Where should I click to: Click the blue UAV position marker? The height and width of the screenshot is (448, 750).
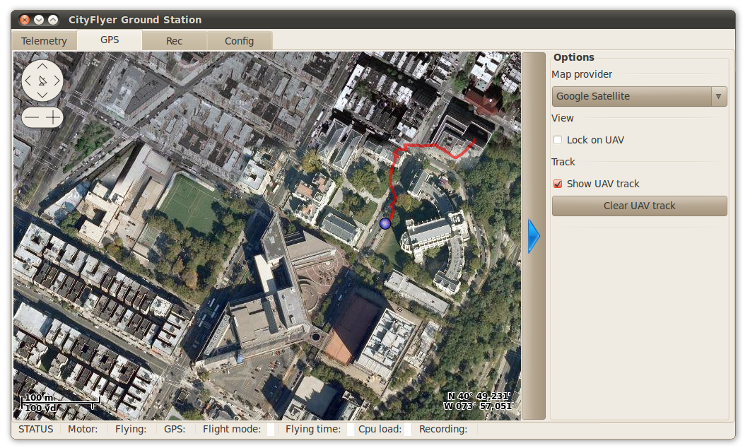pos(386,224)
